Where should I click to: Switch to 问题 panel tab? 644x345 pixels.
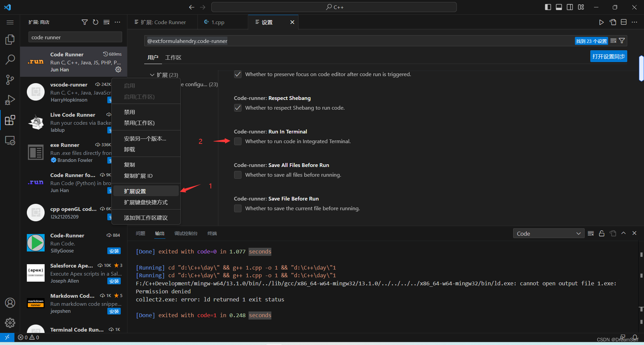141,233
